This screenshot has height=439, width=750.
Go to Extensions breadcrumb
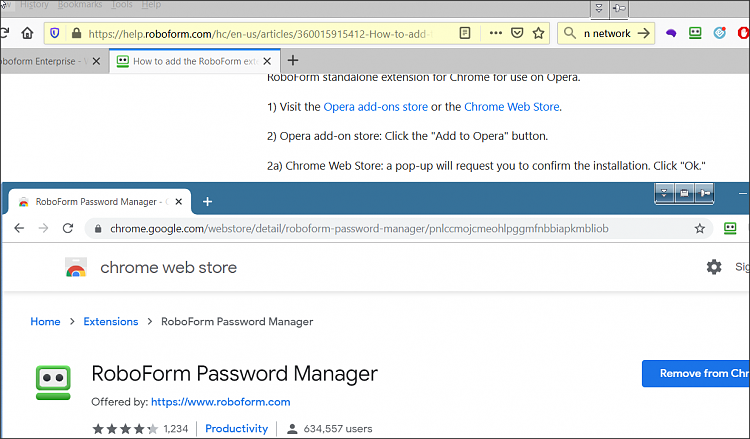[x=110, y=321]
